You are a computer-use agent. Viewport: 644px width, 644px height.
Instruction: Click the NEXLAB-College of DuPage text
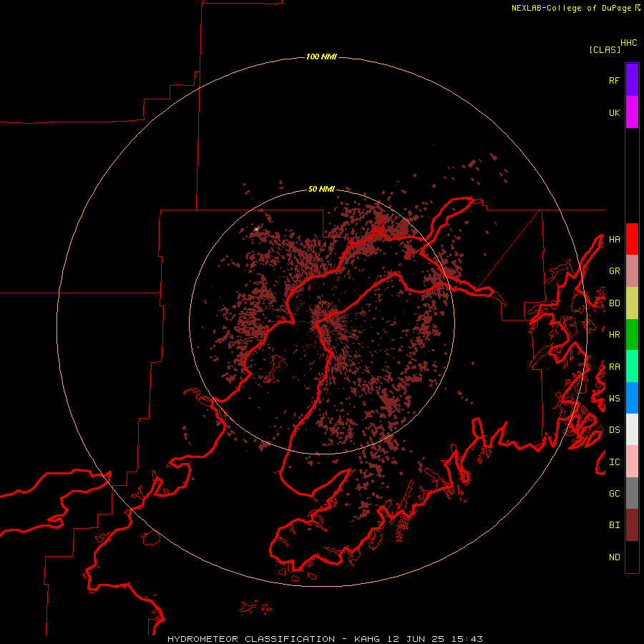coord(571,8)
